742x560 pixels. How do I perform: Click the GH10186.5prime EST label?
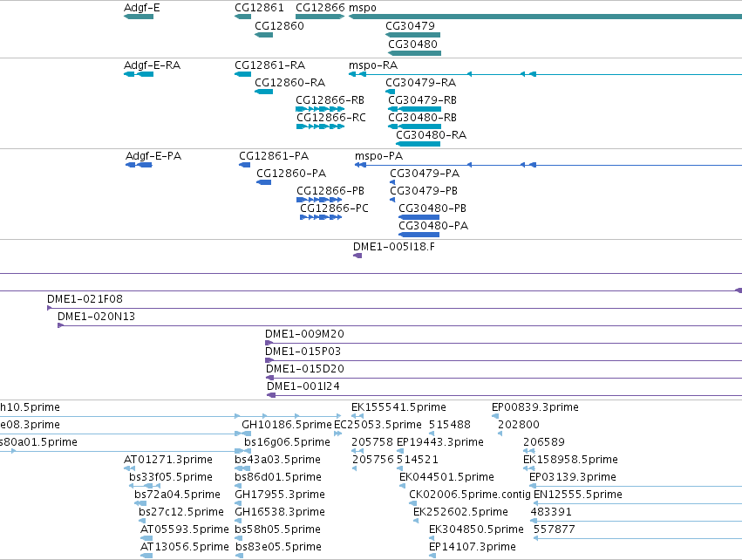287,424
